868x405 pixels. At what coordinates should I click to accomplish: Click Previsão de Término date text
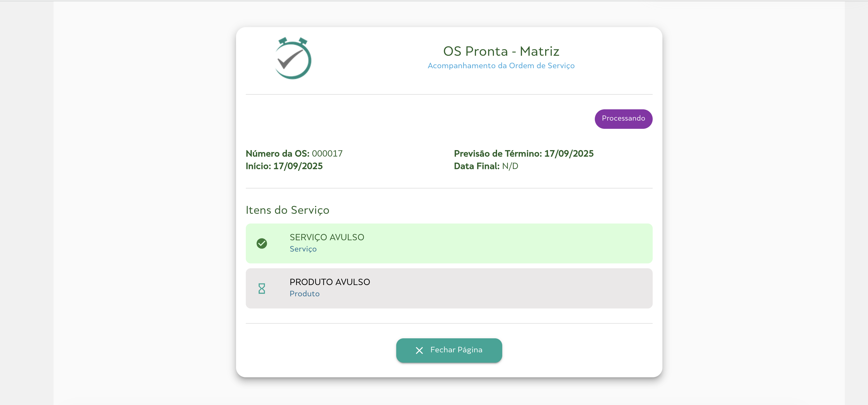click(x=523, y=154)
